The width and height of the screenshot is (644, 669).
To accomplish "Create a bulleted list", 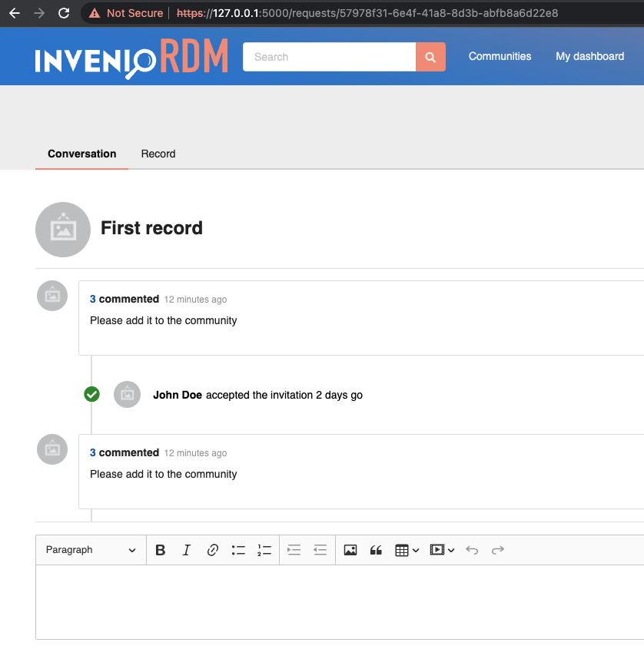I will 238,550.
